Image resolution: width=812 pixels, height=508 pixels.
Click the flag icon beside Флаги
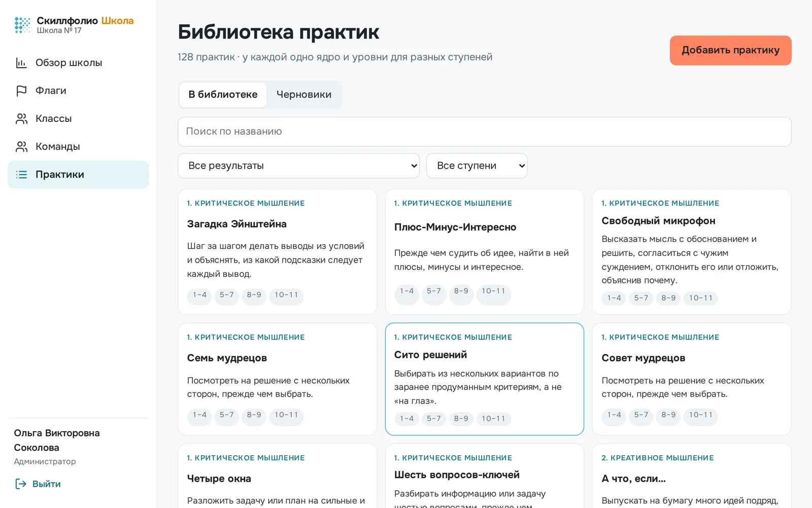click(x=21, y=91)
